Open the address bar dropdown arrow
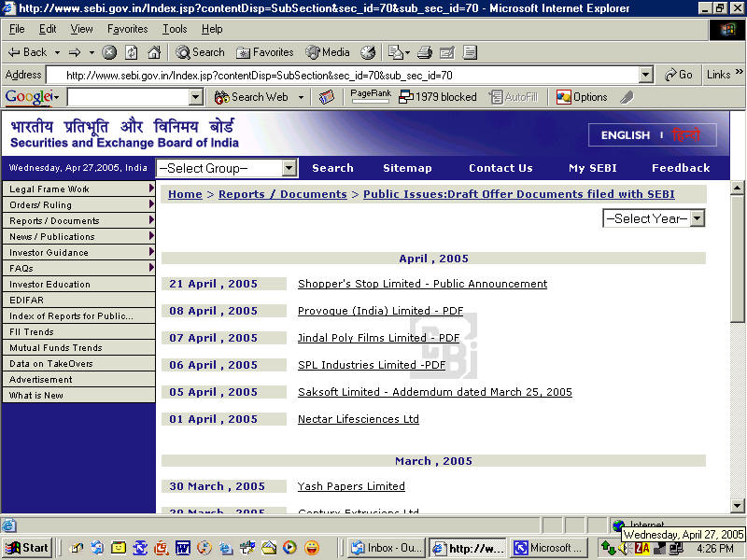This screenshot has width=747, height=560. click(x=646, y=75)
